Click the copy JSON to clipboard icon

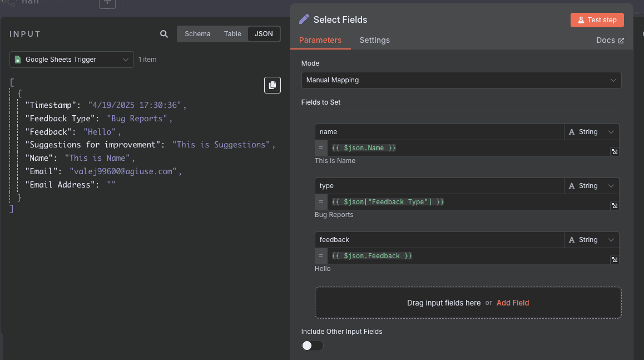(x=272, y=85)
